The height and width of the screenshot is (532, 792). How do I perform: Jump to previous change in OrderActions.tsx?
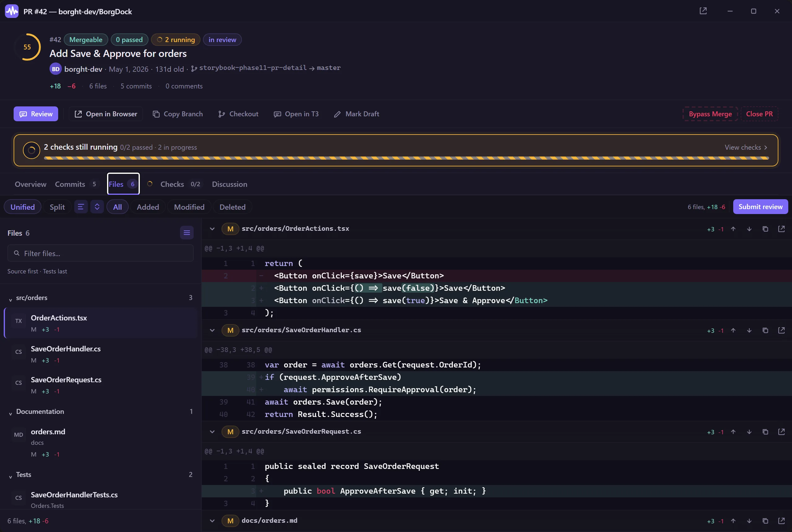tap(733, 229)
